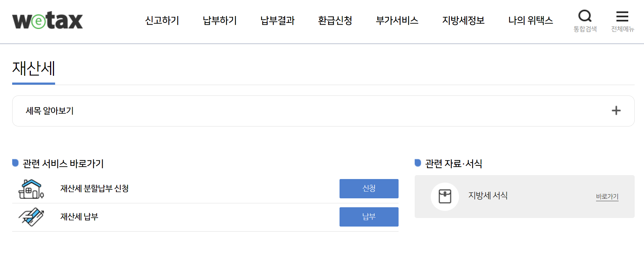Screen dimensions: 644x253
Task: Follow the 바로가기 link for 지방세 서식
Action: (606, 196)
